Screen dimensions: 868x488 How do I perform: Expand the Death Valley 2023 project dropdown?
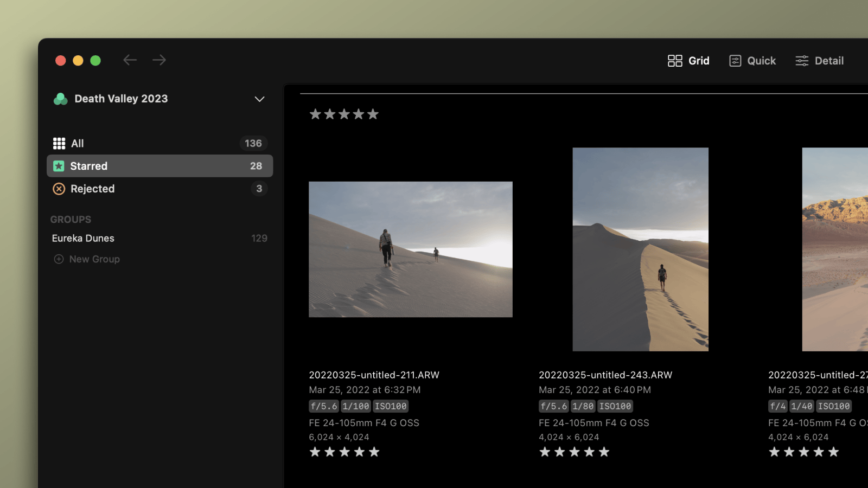tap(259, 99)
